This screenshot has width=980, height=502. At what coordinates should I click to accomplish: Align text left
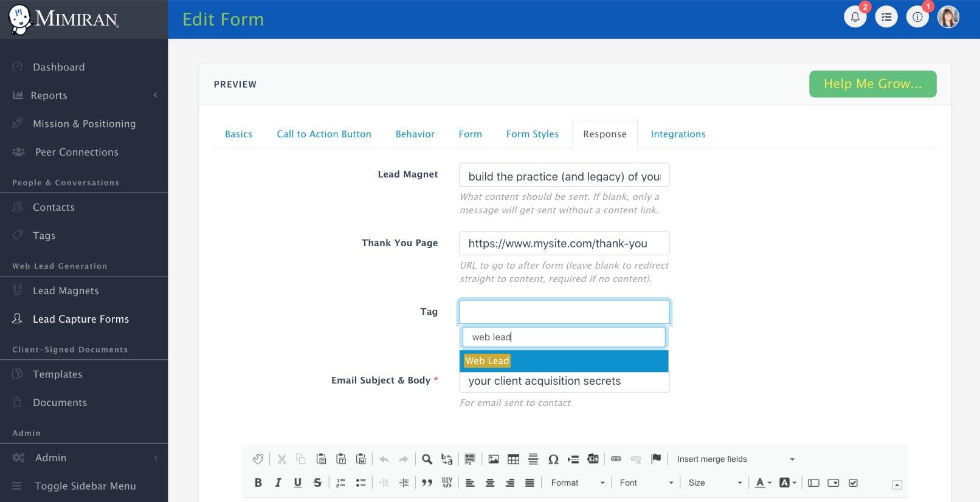coord(470,483)
